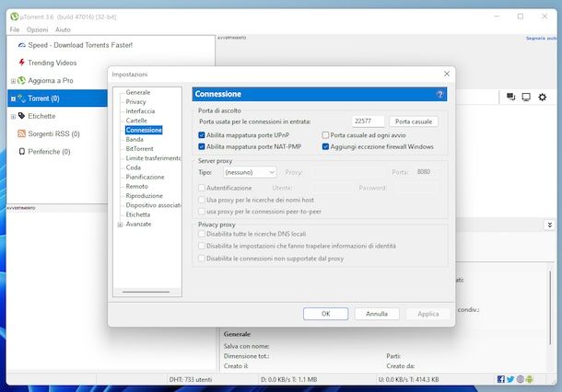Select Generale in settings tree

tap(138, 92)
